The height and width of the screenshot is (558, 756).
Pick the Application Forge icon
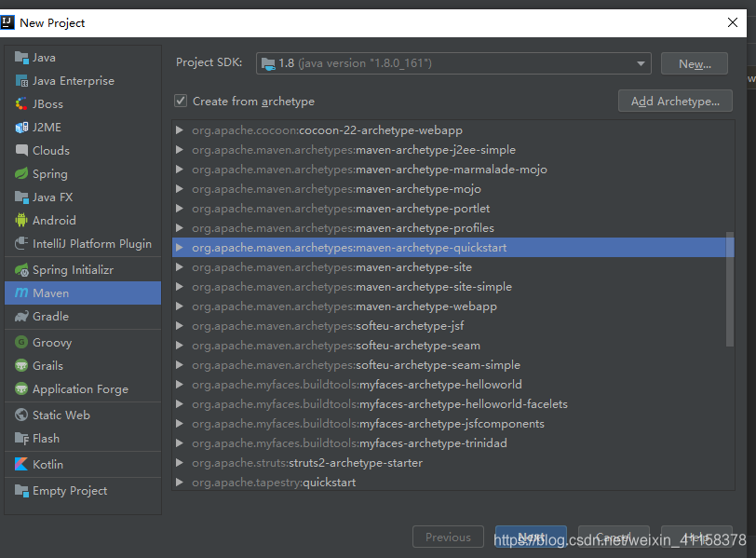tap(21, 388)
